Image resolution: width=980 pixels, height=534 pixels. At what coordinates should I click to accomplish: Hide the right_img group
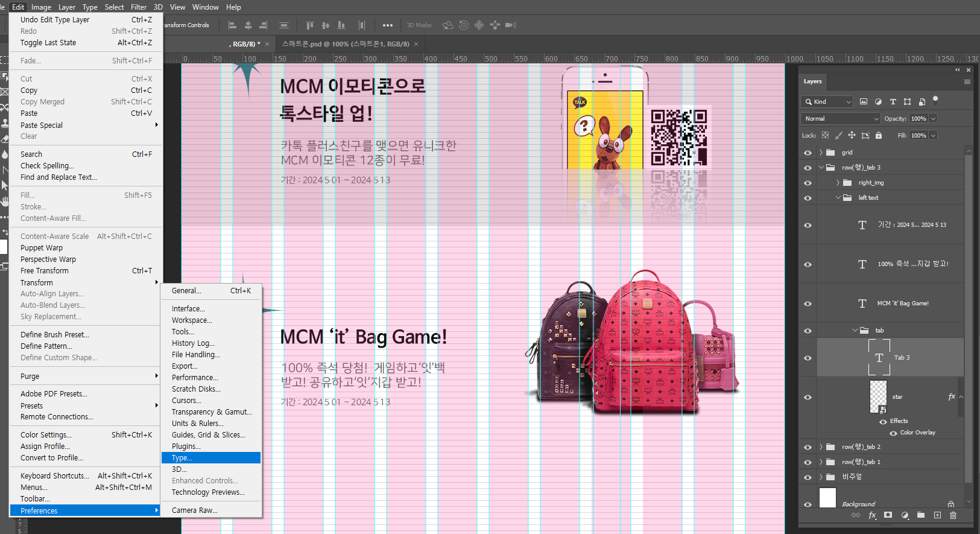[x=808, y=183]
